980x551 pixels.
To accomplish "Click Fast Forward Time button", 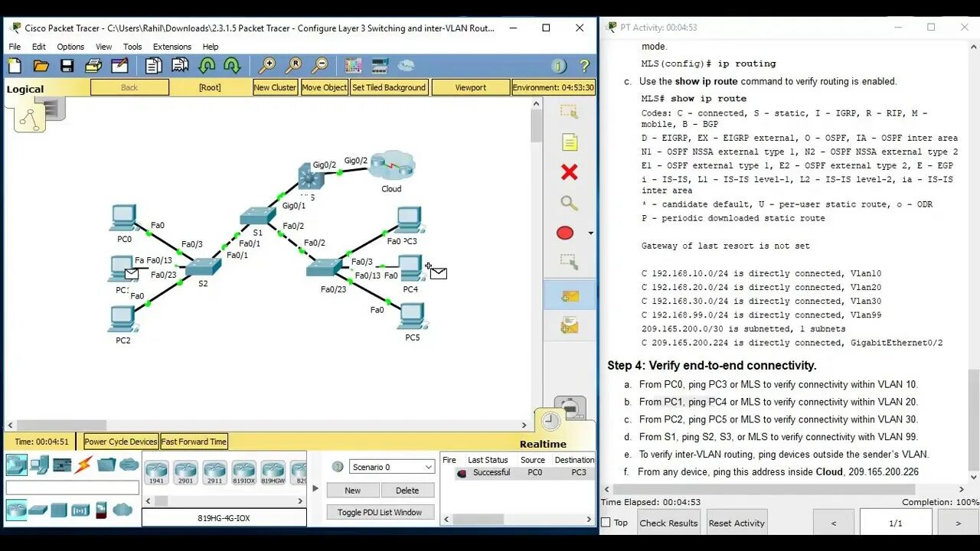I will pyautogui.click(x=194, y=442).
